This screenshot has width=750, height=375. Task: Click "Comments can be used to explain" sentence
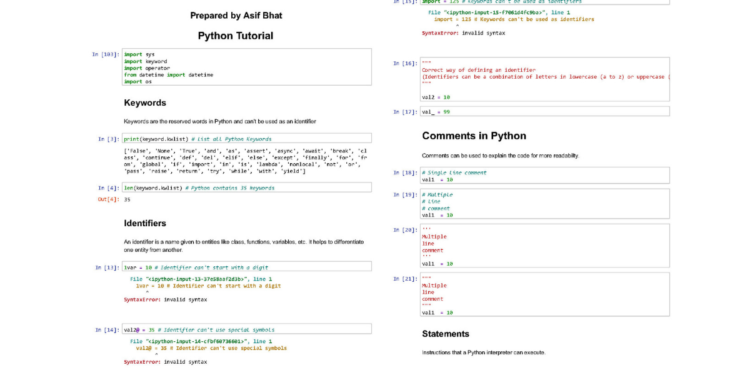point(500,155)
